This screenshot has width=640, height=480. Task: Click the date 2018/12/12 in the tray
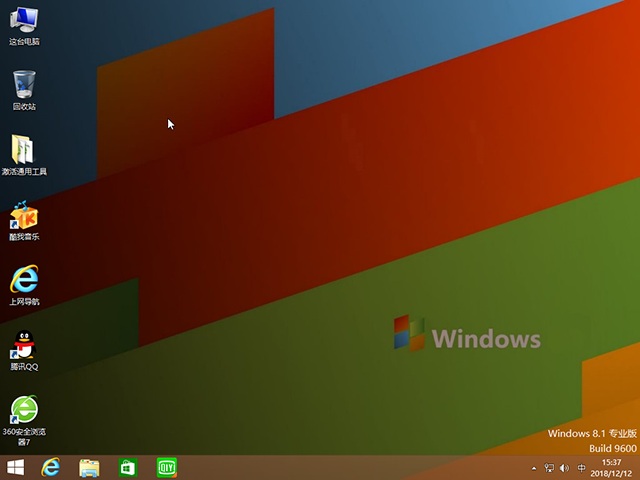(611, 473)
